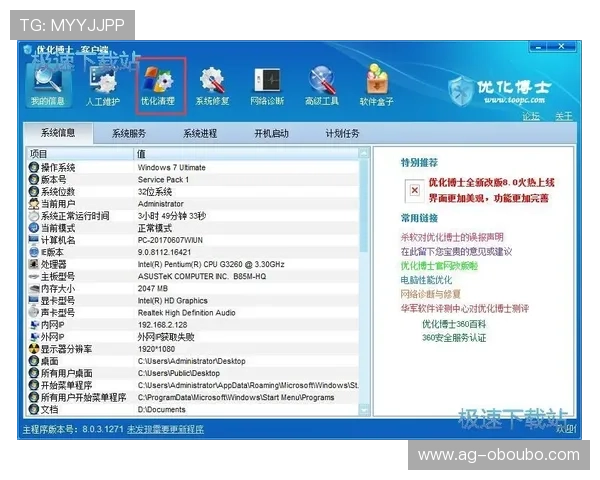Select the D:\Documents value
This screenshot has width=600, height=480.
pyautogui.click(x=161, y=410)
